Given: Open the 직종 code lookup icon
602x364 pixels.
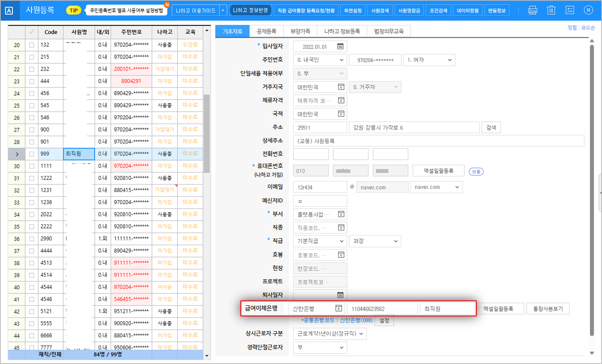Looking at the screenshot, I should pos(341,228).
